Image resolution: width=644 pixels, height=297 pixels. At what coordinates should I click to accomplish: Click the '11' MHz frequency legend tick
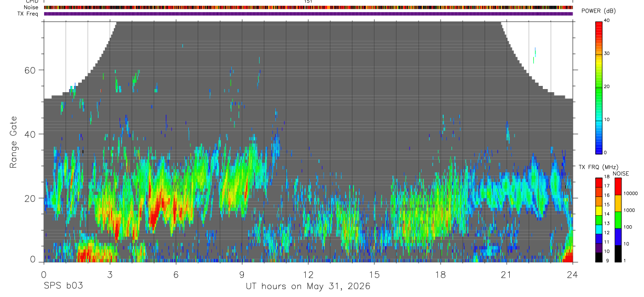(607, 242)
